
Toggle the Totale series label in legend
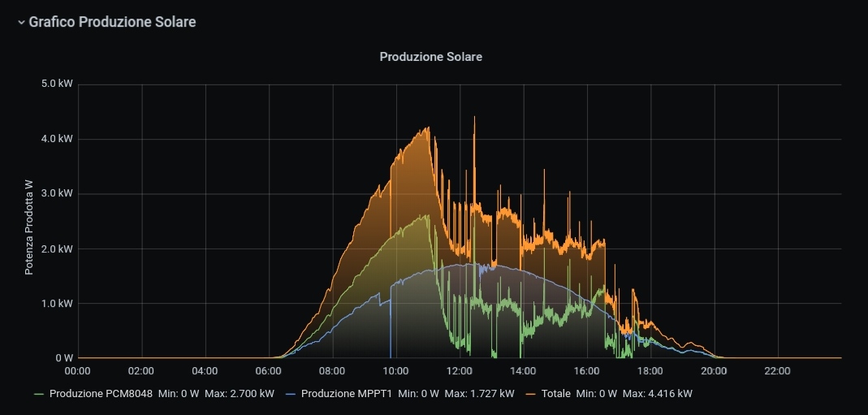[556, 394]
